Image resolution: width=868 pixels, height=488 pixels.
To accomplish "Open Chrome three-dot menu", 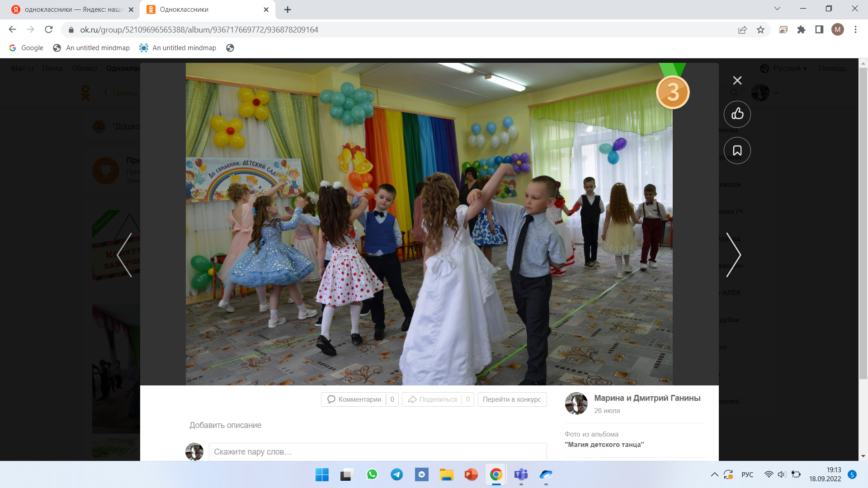I will (855, 30).
